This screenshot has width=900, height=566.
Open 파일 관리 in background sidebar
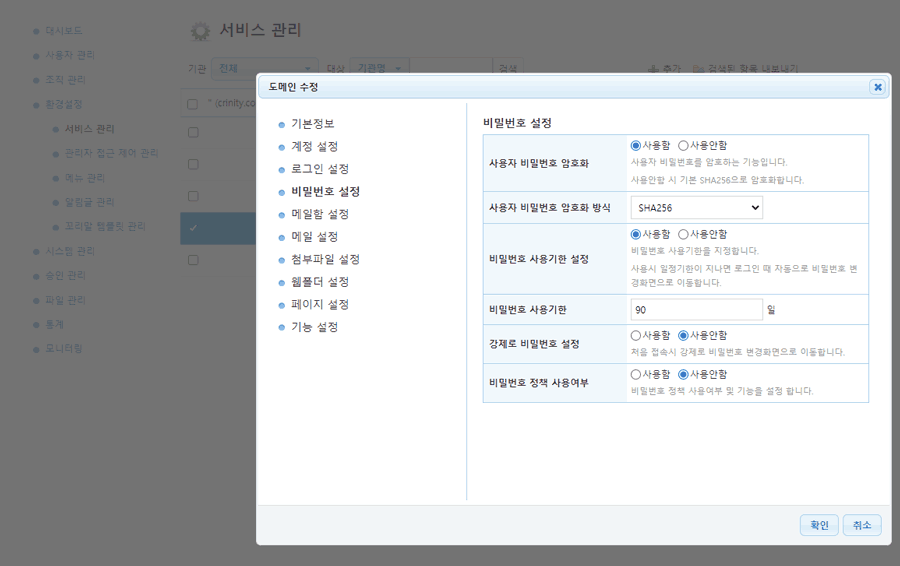65,300
